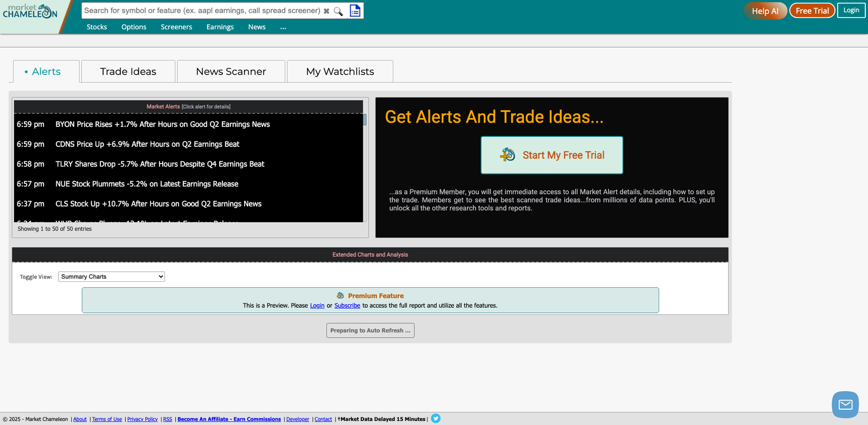Expand the Summary Charts toggle view dropdown
This screenshot has height=425, width=868.
(x=112, y=276)
